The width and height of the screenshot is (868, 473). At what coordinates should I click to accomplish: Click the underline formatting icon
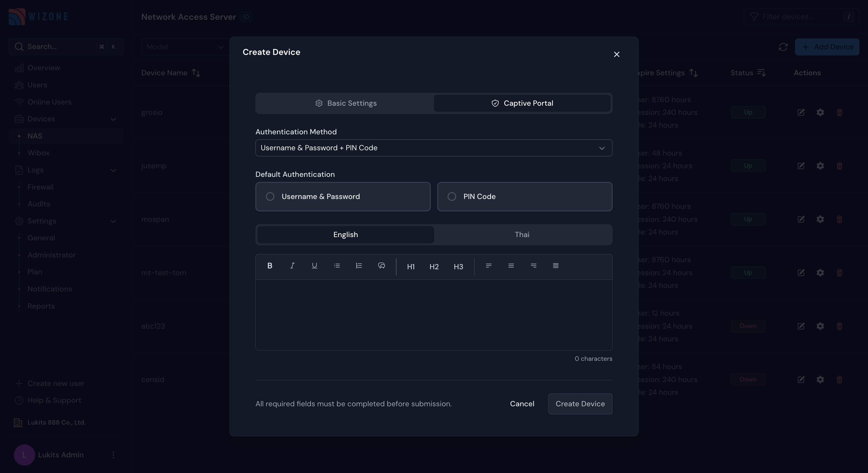click(x=314, y=266)
